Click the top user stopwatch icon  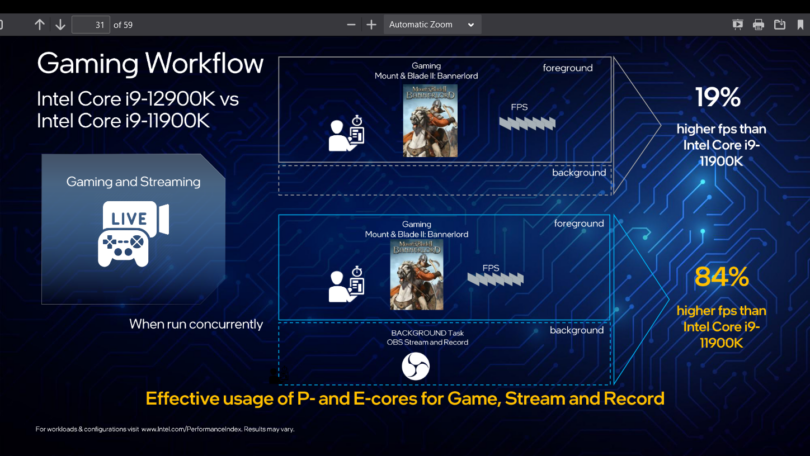pyautogui.click(x=347, y=133)
